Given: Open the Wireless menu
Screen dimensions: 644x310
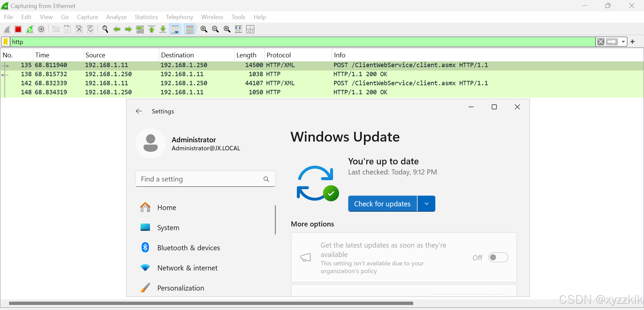Looking at the screenshot, I should point(212,17).
